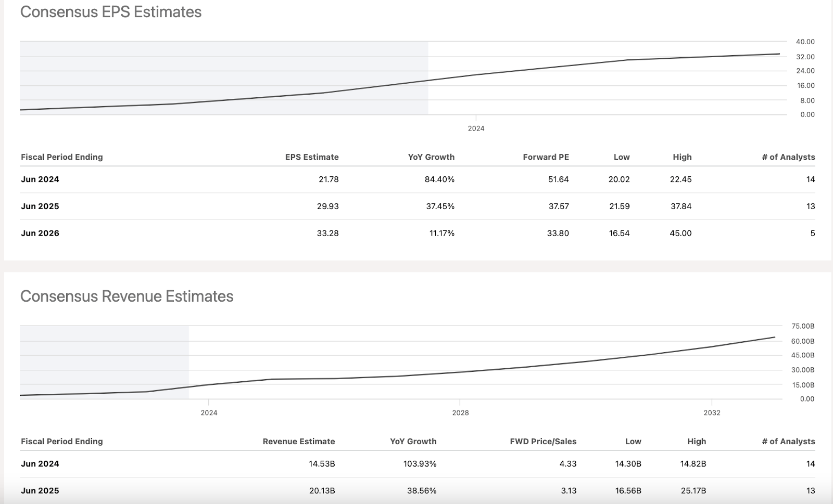The width and height of the screenshot is (833, 504).
Task: Sort by the Low column header
Action: click(621, 157)
